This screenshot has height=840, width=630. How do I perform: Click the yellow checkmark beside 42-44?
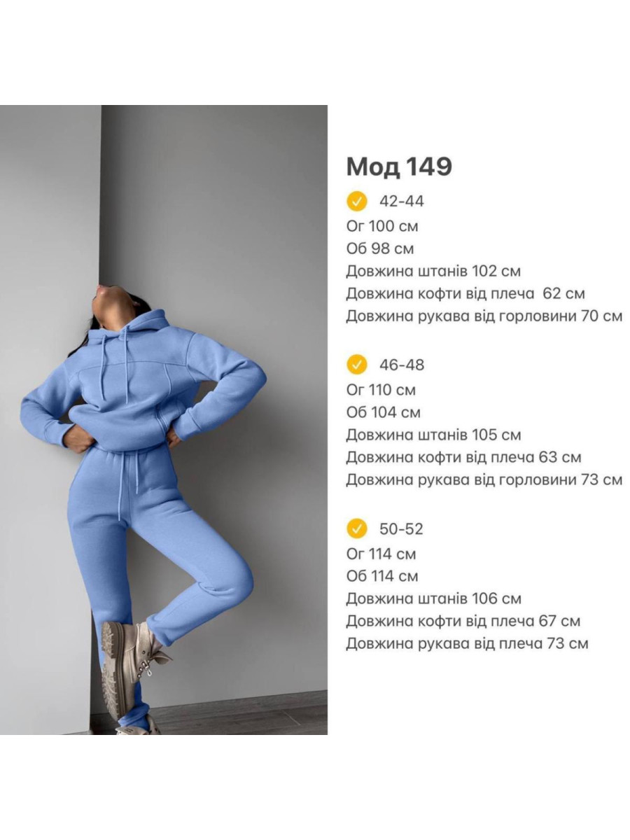coord(357,202)
